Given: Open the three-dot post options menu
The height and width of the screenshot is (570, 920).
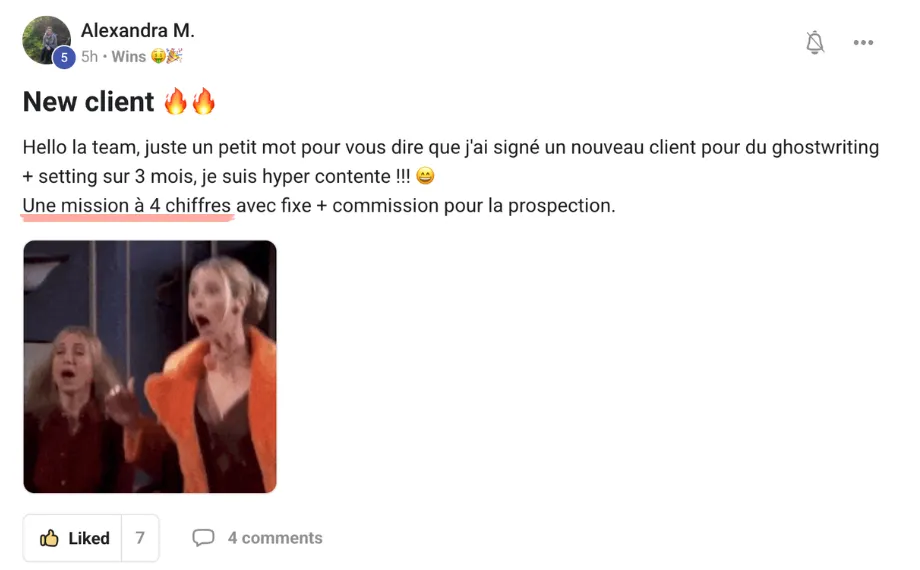Looking at the screenshot, I should pos(863,42).
